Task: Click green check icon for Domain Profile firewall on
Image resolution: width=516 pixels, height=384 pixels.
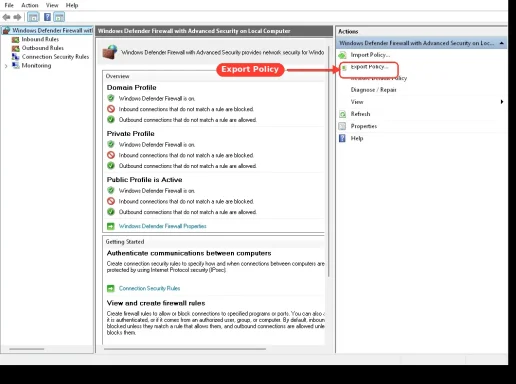Action: pyautogui.click(x=111, y=98)
